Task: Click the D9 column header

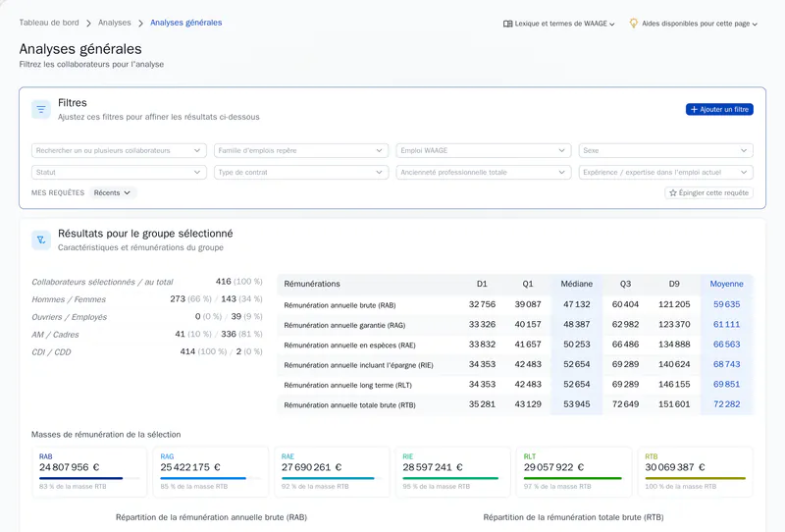Action: [674, 284]
